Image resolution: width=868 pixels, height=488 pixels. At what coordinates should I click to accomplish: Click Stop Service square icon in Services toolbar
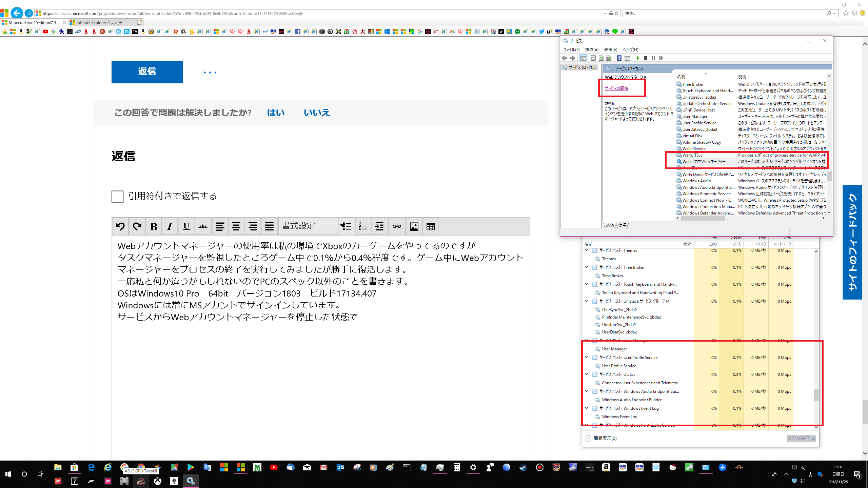tap(646, 58)
